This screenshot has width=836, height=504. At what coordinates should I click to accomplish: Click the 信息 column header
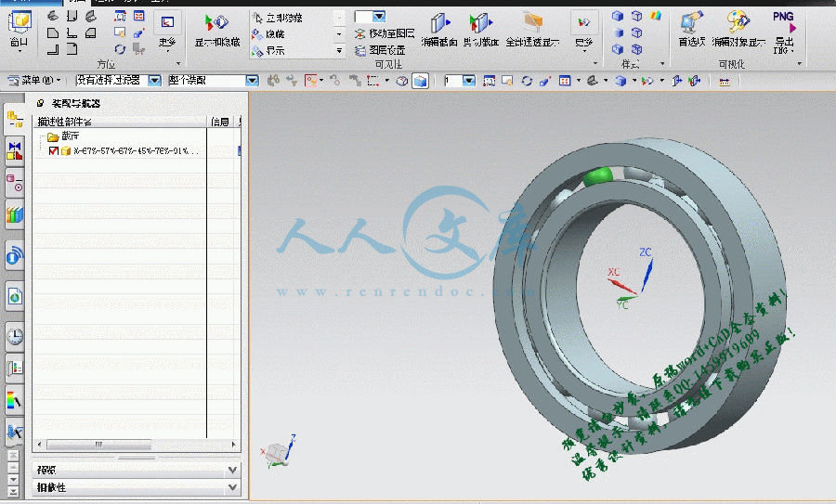coord(220,122)
